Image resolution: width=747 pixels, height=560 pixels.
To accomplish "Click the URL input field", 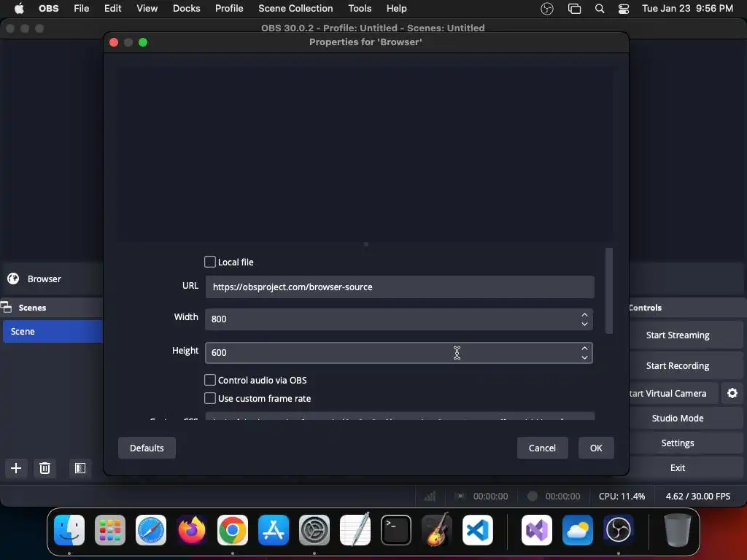I will click(400, 287).
